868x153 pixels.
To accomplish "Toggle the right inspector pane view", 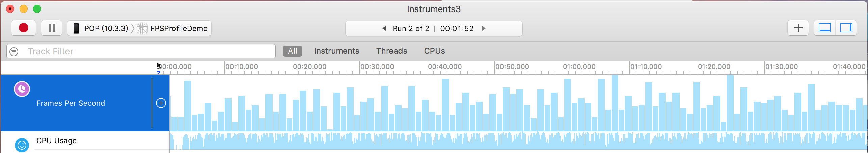I will pos(846,28).
